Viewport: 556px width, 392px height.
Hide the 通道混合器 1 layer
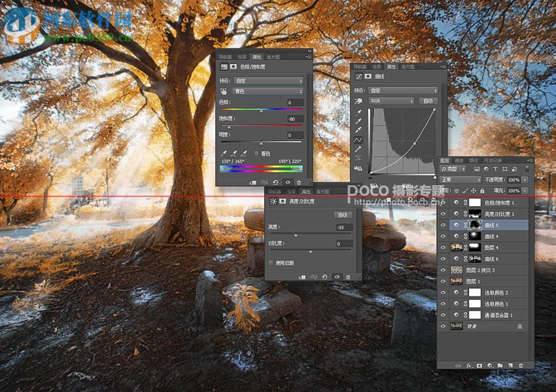click(x=443, y=315)
